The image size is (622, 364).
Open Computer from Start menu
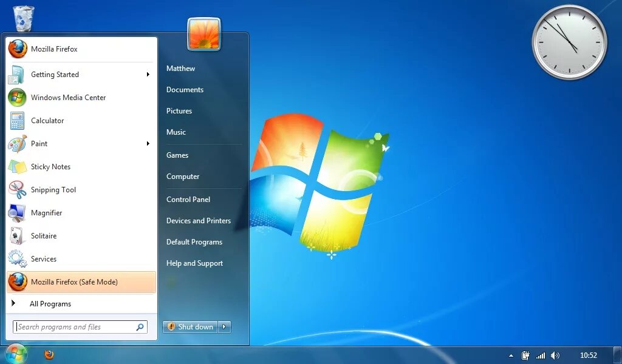click(x=182, y=177)
